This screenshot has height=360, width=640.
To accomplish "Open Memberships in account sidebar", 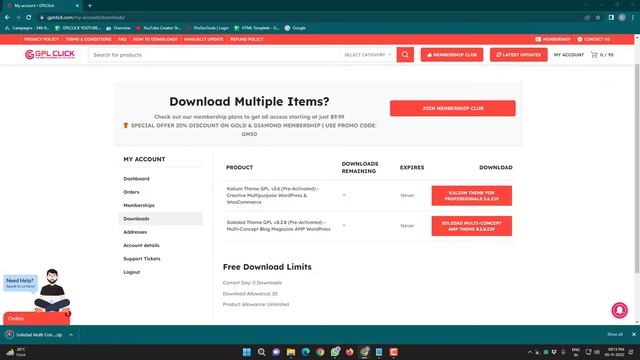I will [139, 205].
